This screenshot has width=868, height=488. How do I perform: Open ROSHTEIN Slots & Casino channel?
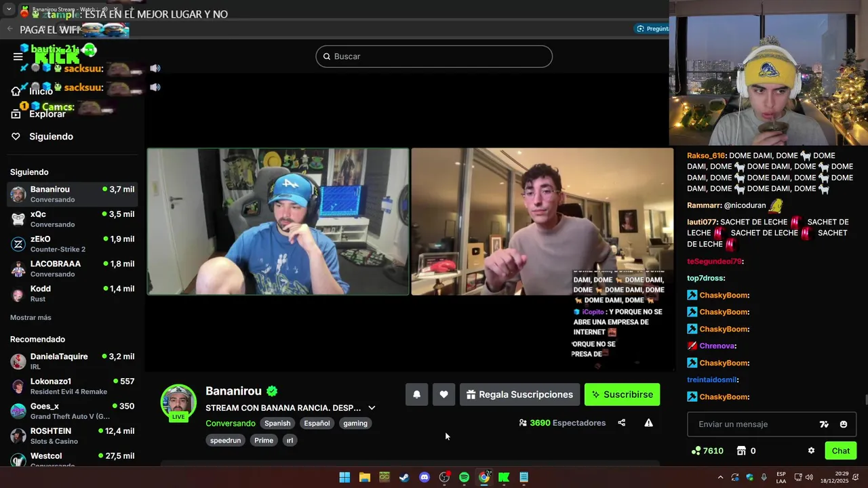(x=73, y=436)
